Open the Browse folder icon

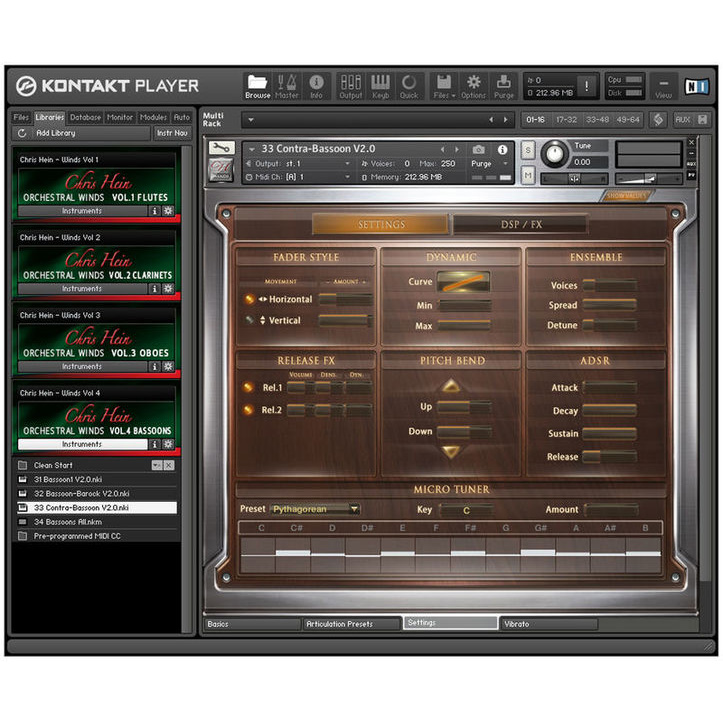pyautogui.click(x=257, y=86)
